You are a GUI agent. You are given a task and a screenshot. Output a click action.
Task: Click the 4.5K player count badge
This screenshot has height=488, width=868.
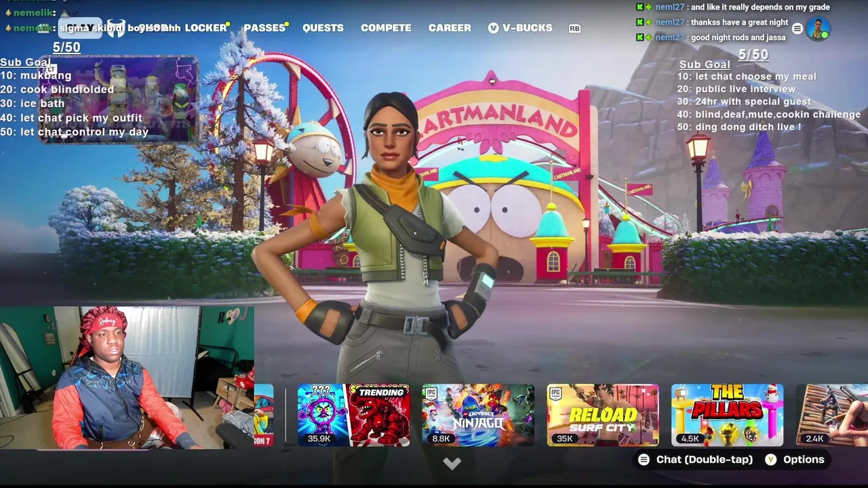pos(690,439)
